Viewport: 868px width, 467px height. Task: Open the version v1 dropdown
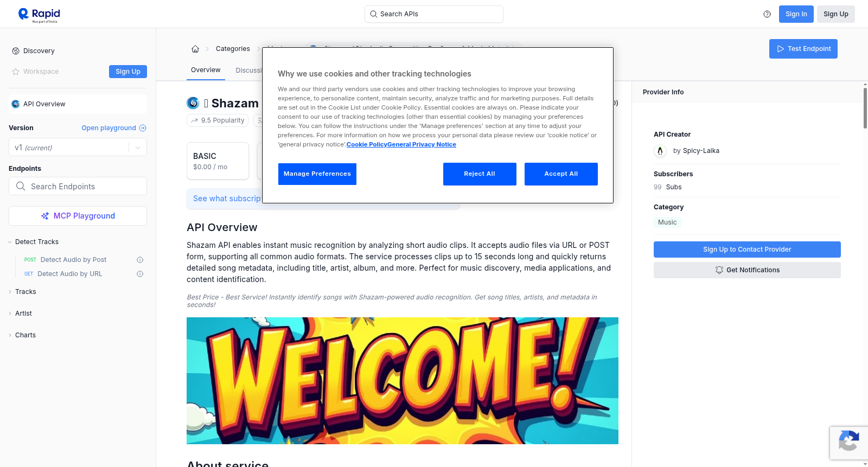click(x=78, y=148)
